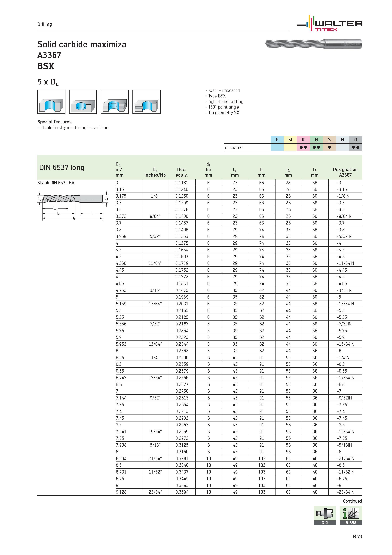Click the 'd1 h6 mm' column header

coord(208,170)
